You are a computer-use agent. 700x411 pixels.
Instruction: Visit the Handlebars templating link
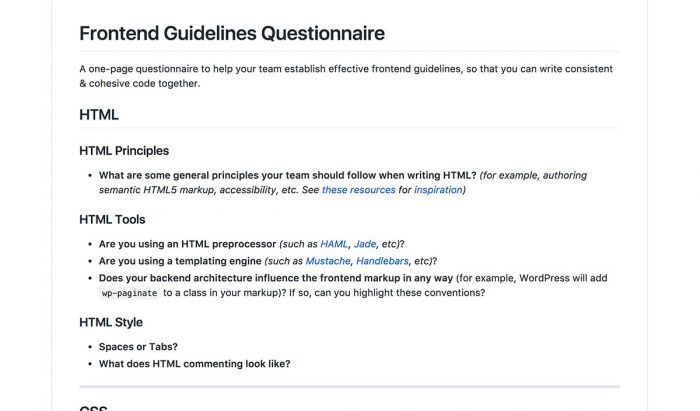[x=382, y=261]
